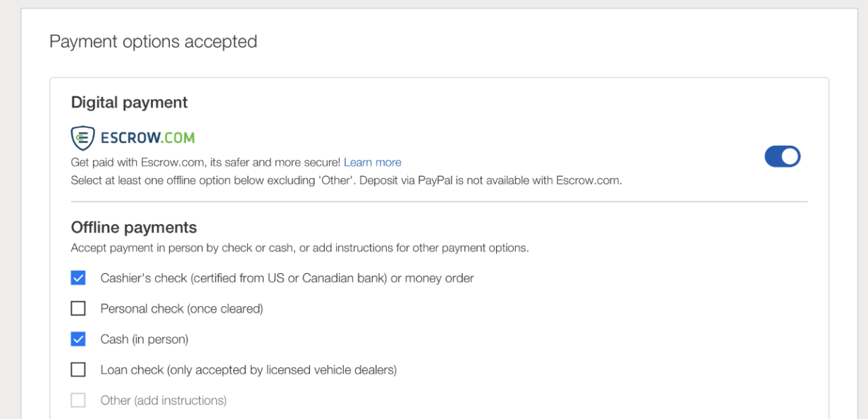Disable the Escrow.com digital payment switch
Screen dimensions: 868x419
[x=783, y=156]
